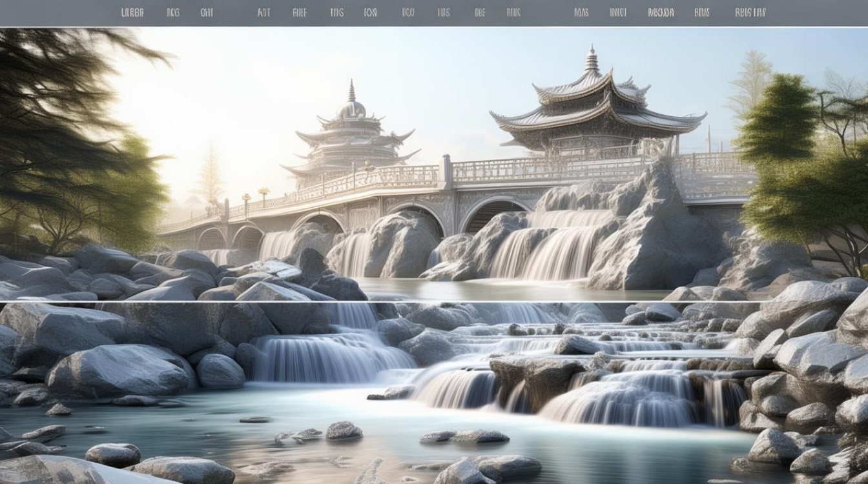
Task: Open the "LREBA" menu in the top bar
Action: coord(132,11)
